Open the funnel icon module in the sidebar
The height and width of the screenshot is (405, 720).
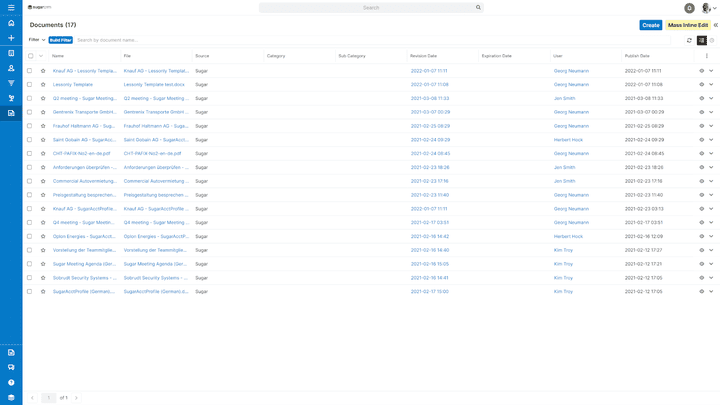tap(11, 83)
